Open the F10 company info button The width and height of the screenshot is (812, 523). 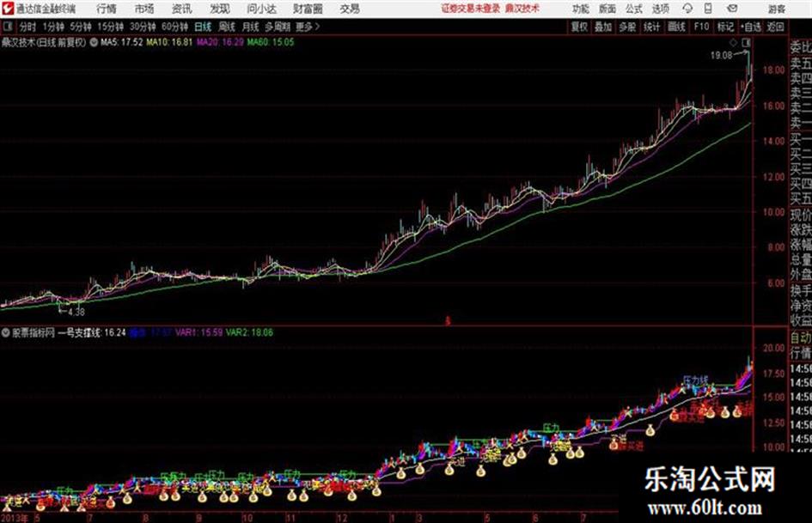702,27
